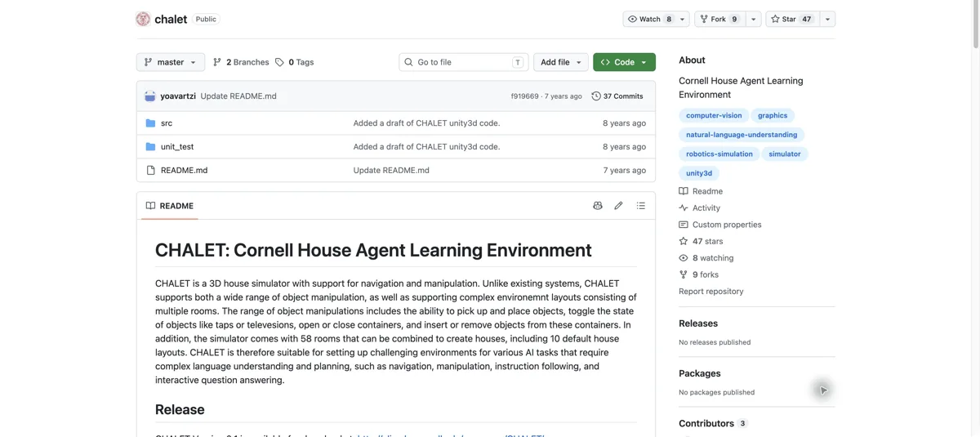Open the README.md row Update README.md message
Image resolution: width=980 pixels, height=437 pixels.
391,171
